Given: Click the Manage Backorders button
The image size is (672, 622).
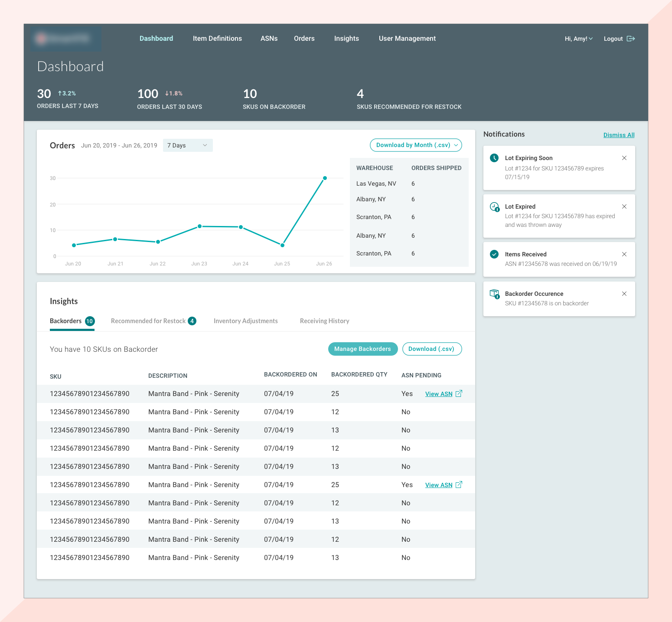Looking at the screenshot, I should pyautogui.click(x=362, y=349).
